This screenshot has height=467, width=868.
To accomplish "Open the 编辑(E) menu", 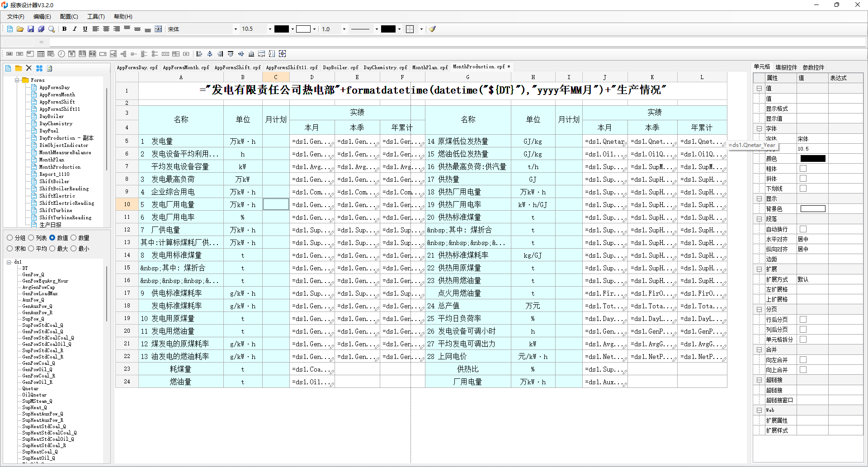I will point(42,17).
